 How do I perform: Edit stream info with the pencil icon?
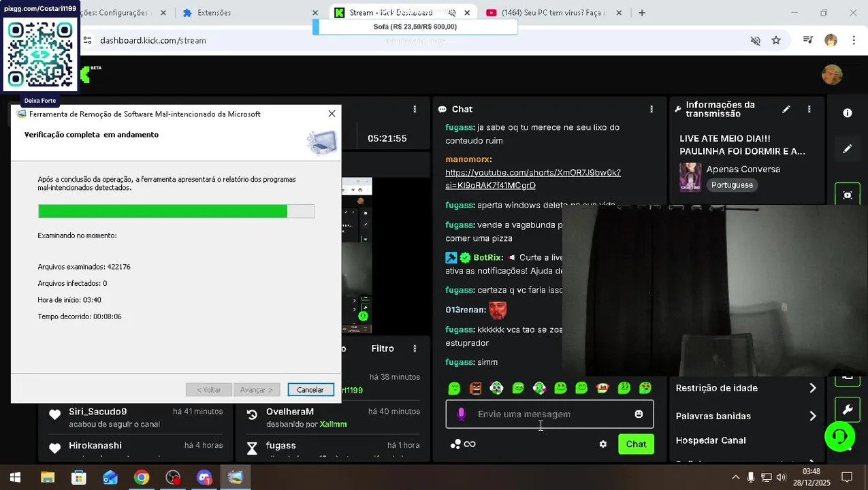pyautogui.click(x=786, y=109)
